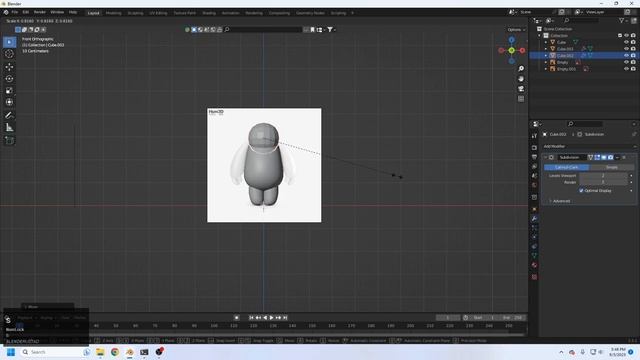
Task: Click the Render levels value field
Action: [x=603, y=182]
